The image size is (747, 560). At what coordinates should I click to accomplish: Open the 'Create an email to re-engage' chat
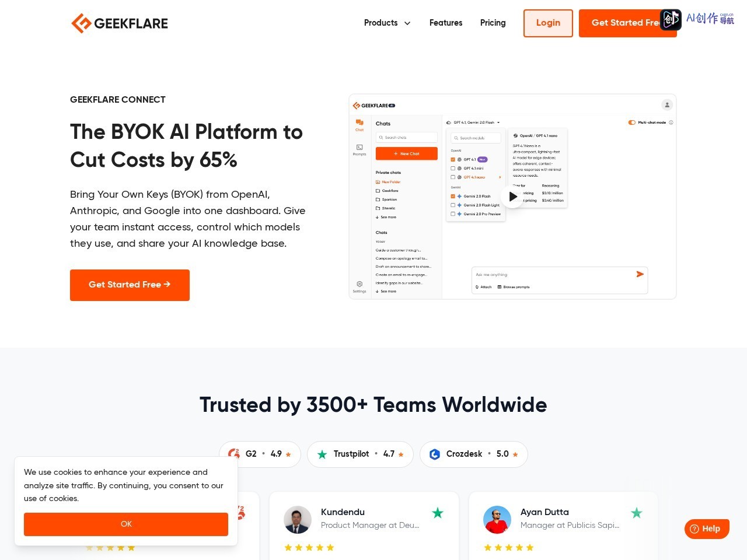[401, 275]
